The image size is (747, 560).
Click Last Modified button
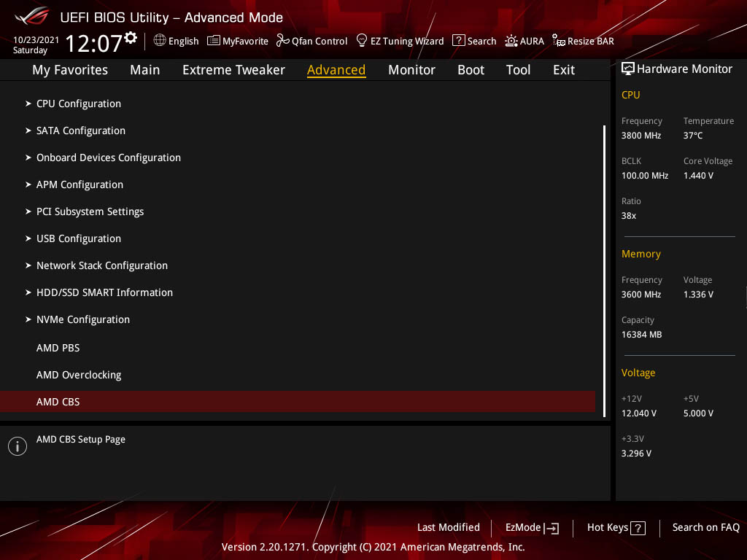click(x=449, y=528)
